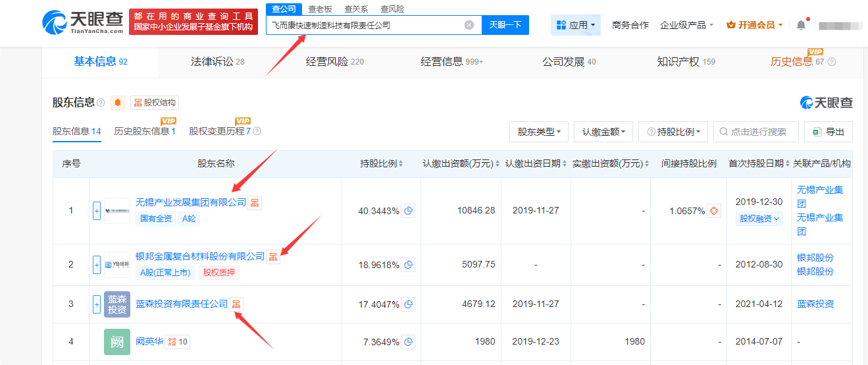Viewport: 868px width, 365px height.
Task: Click pie chart icon for 40.3443% share
Action: point(408,211)
